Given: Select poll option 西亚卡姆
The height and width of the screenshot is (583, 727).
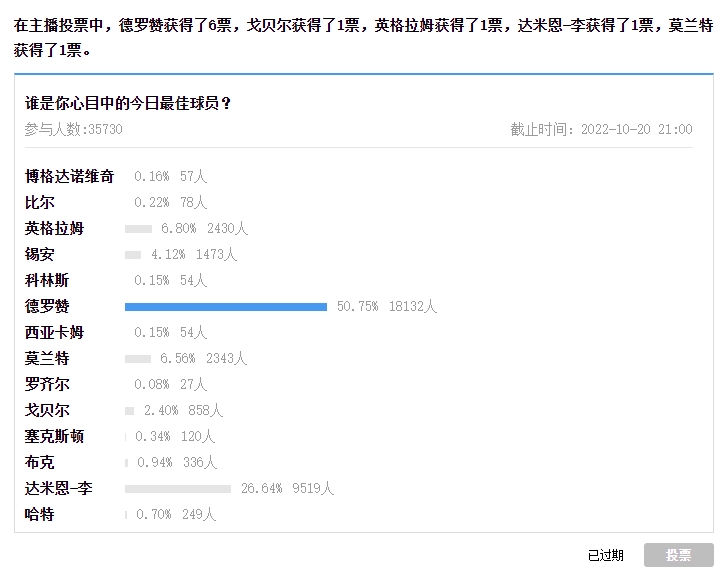Looking at the screenshot, I should click(54, 332).
